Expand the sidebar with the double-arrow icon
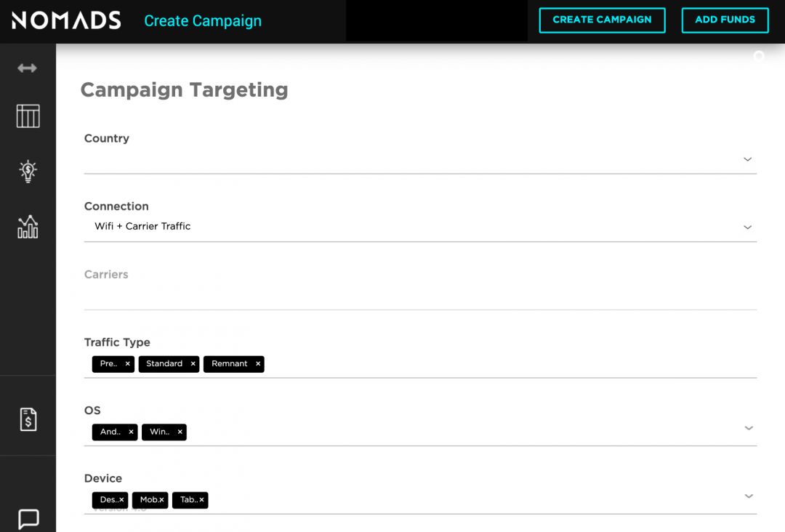This screenshot has width=785, height=532. tap(28, 68)
